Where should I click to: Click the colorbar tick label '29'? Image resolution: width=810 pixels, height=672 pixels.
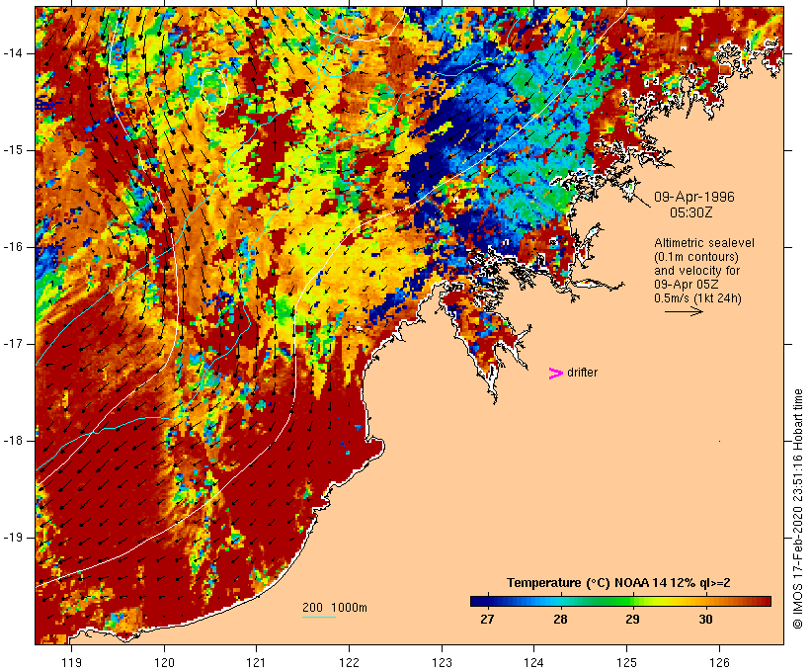(x=633, y=619)
